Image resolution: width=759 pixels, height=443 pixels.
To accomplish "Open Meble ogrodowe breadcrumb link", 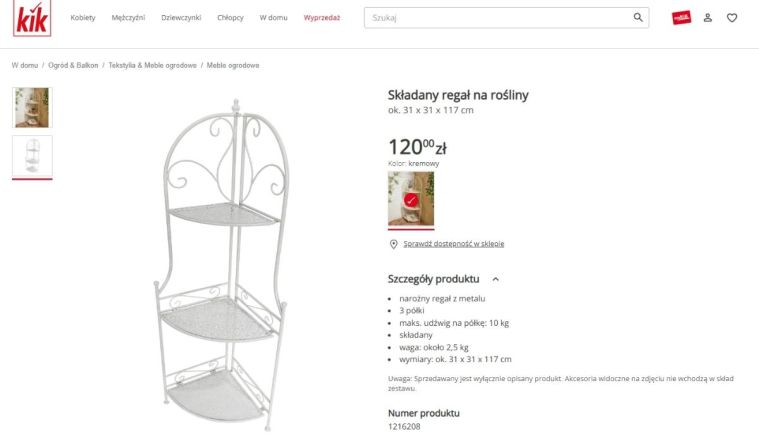I will coord(233,65).
